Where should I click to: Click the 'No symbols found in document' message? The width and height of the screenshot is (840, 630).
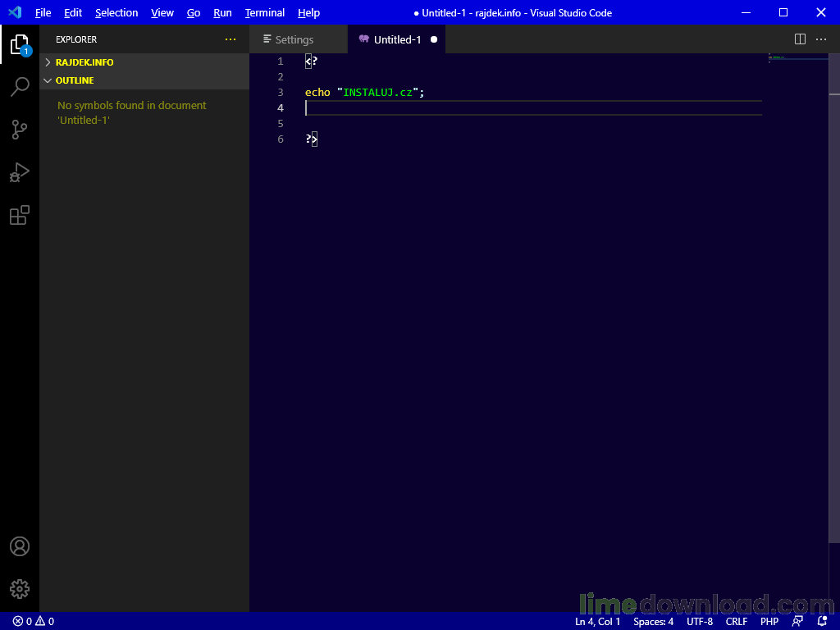point(132,112)
